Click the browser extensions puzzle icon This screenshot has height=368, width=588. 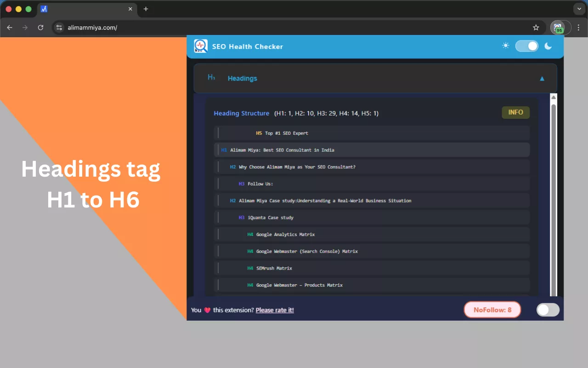click(557, 27)
